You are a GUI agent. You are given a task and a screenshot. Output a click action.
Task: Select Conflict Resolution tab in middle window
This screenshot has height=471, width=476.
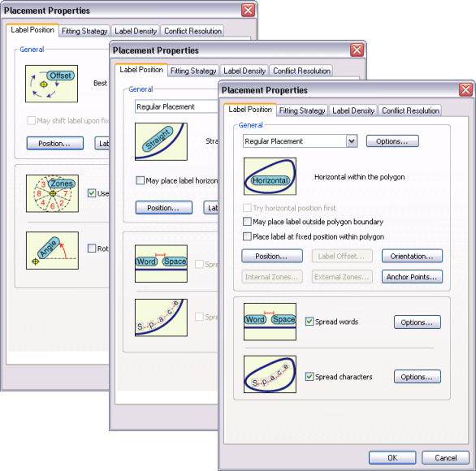tap(301, 71)
